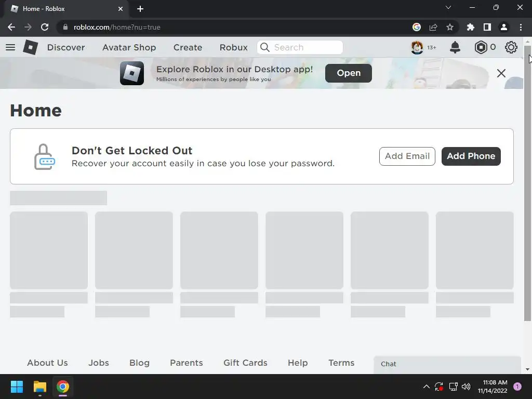
Task: Open the taskbar clock and date
Action: 493,387
